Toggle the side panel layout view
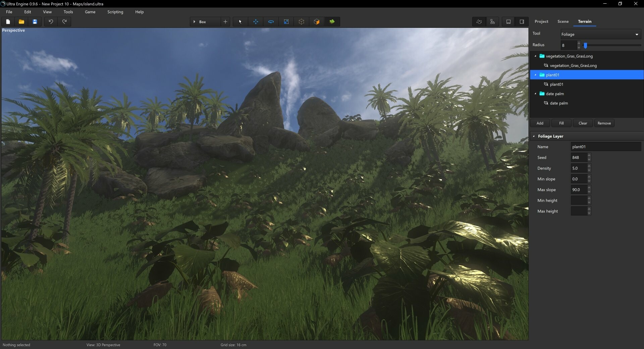This screenshot has height=349, width=644. coord(522,21)
